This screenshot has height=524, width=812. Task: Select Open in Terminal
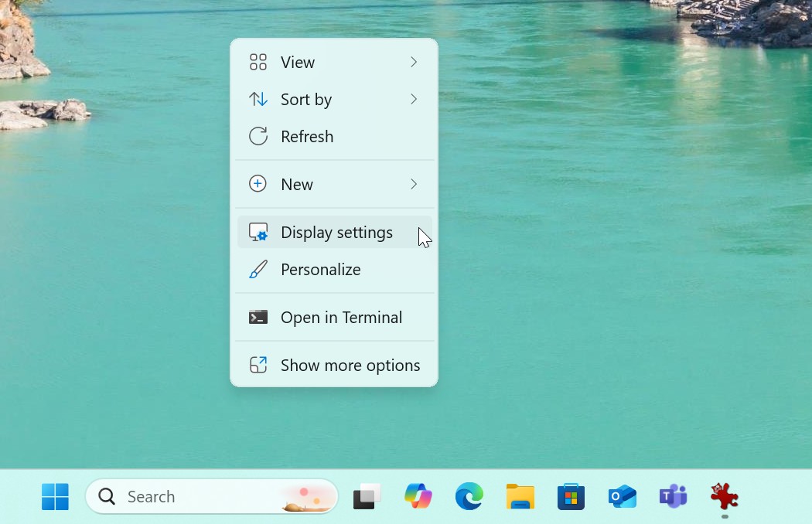point(341,318)
